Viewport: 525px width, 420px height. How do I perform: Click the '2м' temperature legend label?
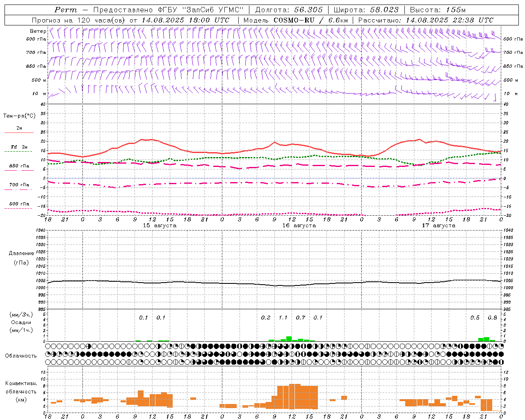(19, 128)
